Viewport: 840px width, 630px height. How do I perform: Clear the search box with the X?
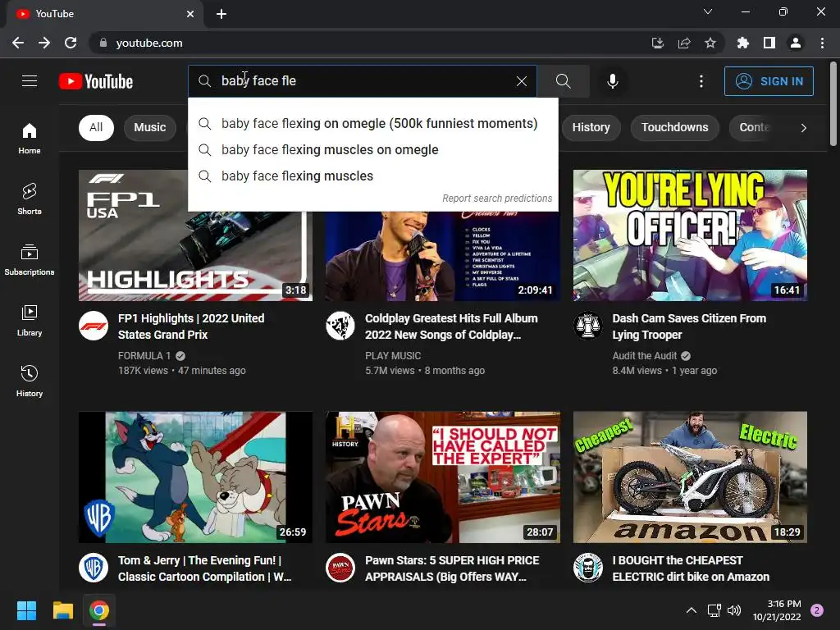(521, 81)
